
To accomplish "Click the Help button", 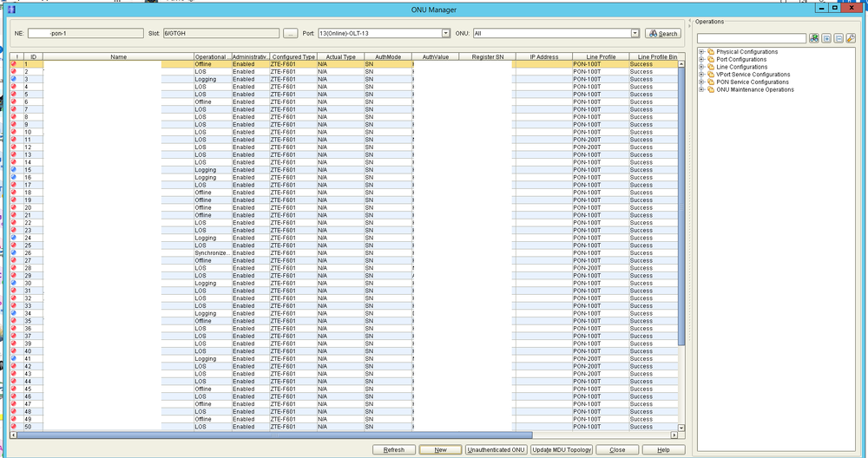I will pos(663,449).
